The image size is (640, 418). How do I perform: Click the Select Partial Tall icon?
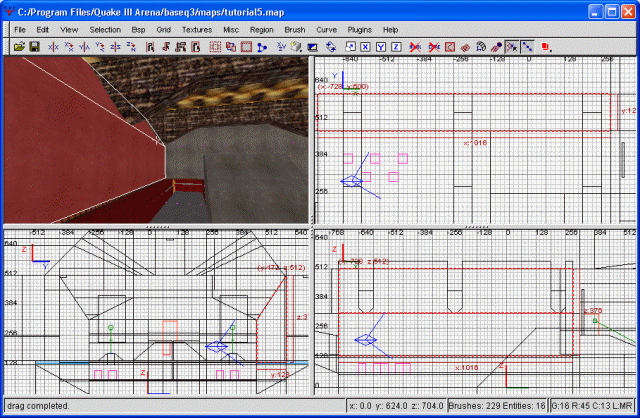click(180, 47)
